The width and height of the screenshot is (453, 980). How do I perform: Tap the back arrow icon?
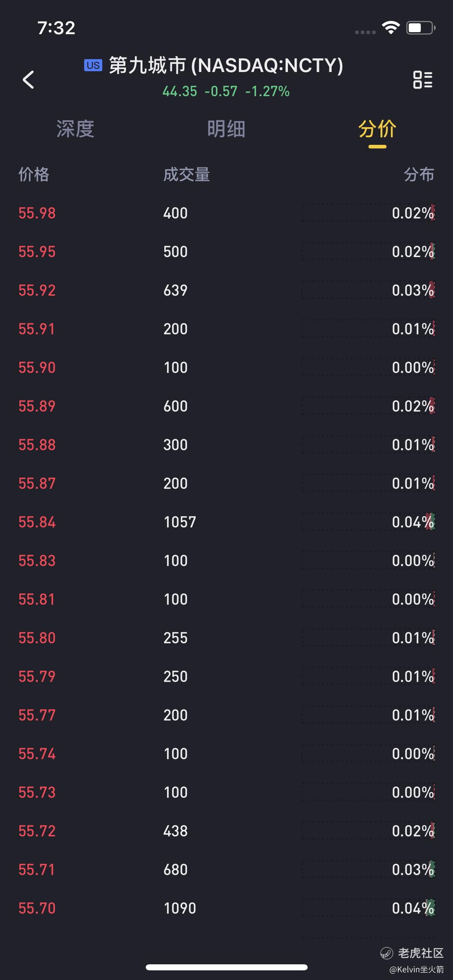28,79
